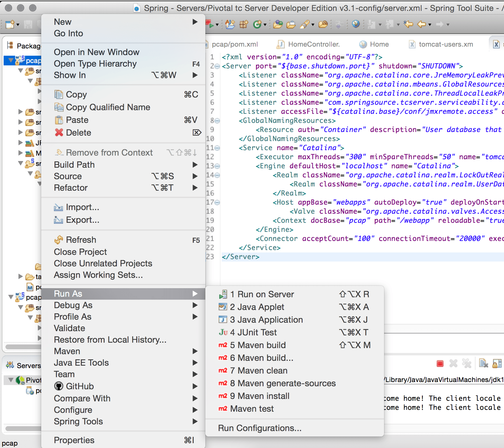504x448 pixels.
Task: Open the Profile As submenu
Action: point(123,317)
